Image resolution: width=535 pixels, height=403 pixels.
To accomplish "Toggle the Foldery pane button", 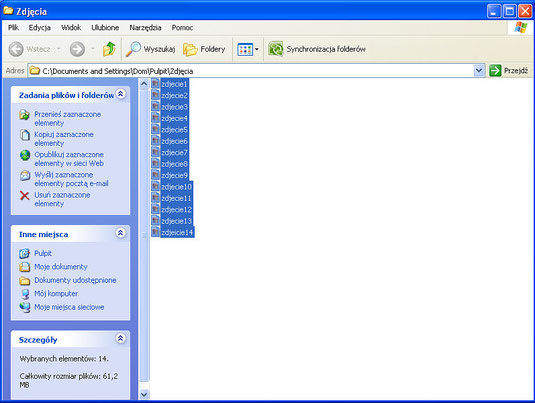I will (204, 49).
